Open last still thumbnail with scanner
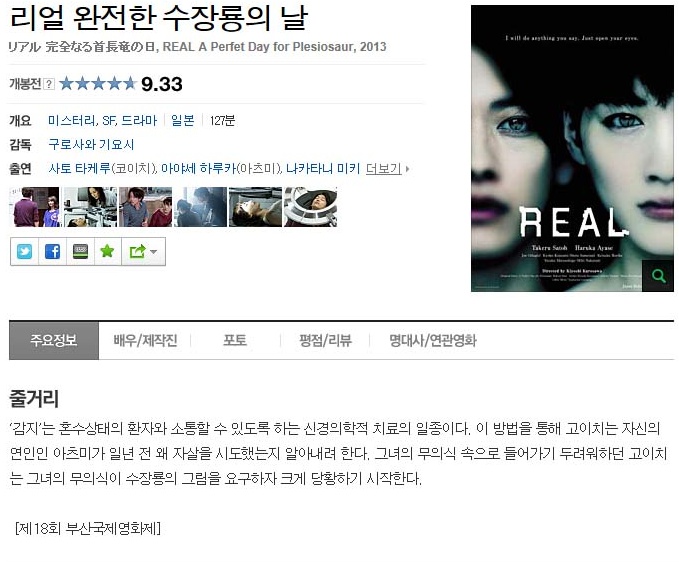This screenshot has width=679, height=562. coord(310,207)
